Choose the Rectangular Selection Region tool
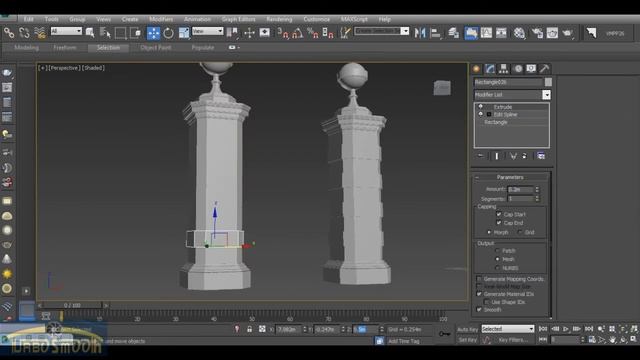 [x=120, y=33]
